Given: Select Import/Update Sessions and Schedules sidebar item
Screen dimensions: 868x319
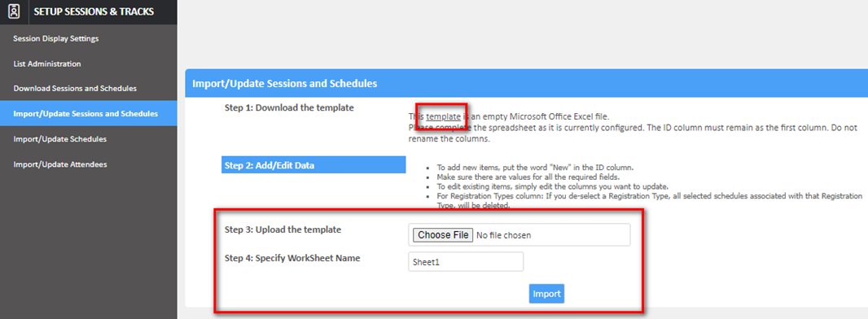Looking at the screenshot, I should (89, 113).
